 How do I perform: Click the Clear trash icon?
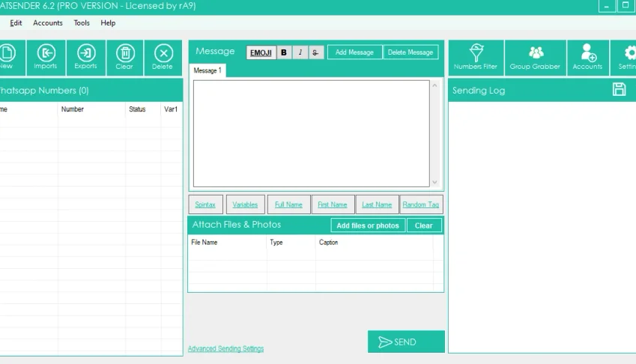(125, 58)
